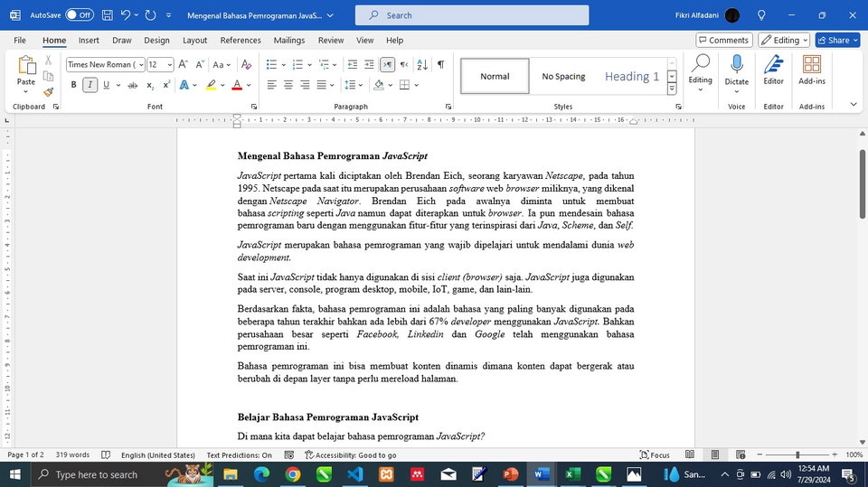Increase font size with grow icon
The image size is (868, 487).
click(184, 64)
